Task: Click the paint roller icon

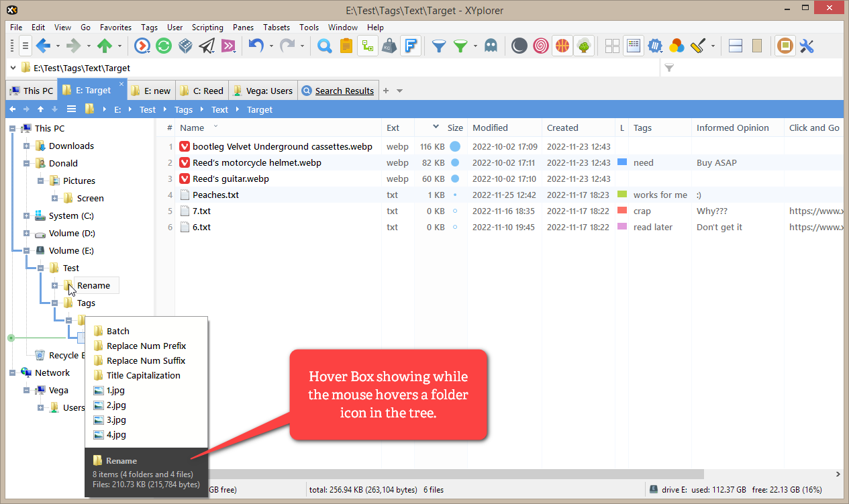Action: tap(699, 46)
